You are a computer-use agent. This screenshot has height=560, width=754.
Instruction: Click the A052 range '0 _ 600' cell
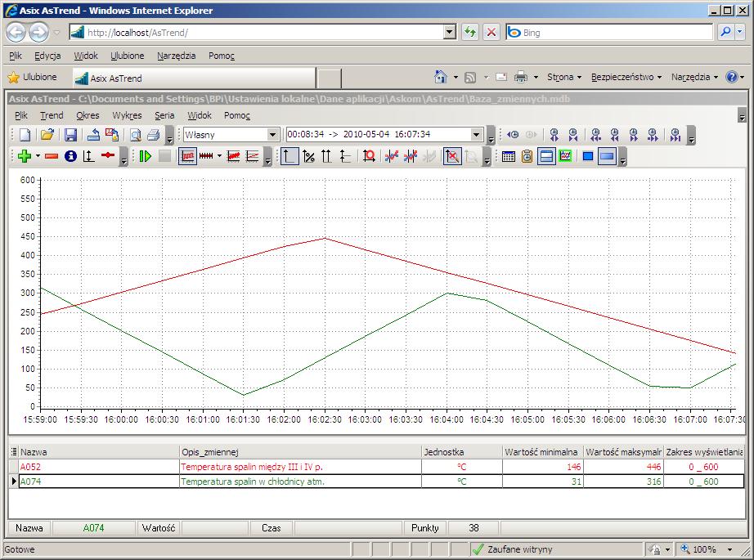click(x=703, y=467)
